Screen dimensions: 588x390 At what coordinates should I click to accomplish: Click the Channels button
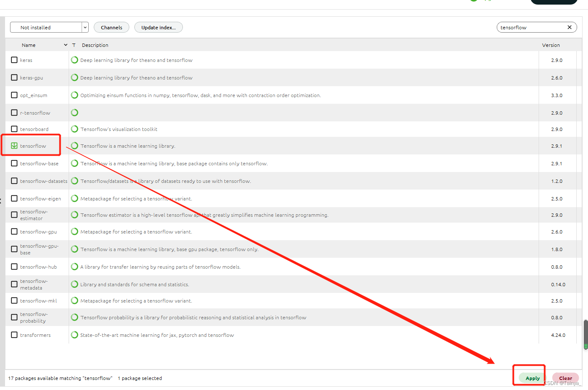[111, 27]
